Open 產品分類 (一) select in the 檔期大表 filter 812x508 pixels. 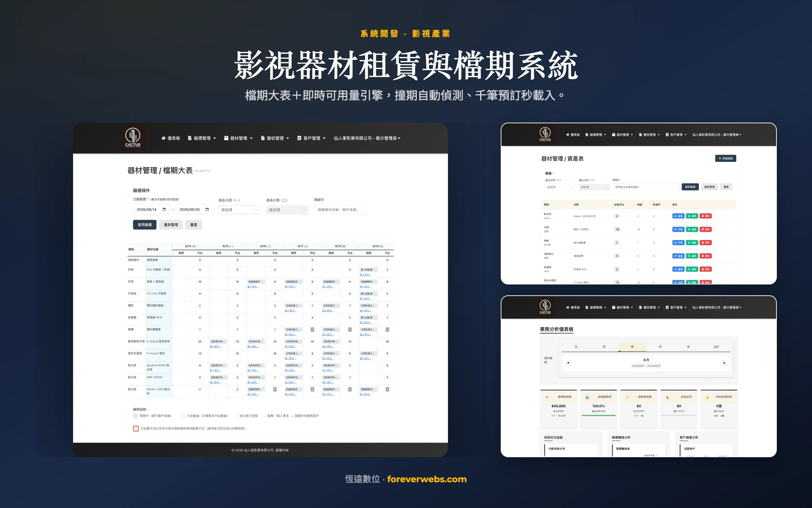click(x=240, y=210)
